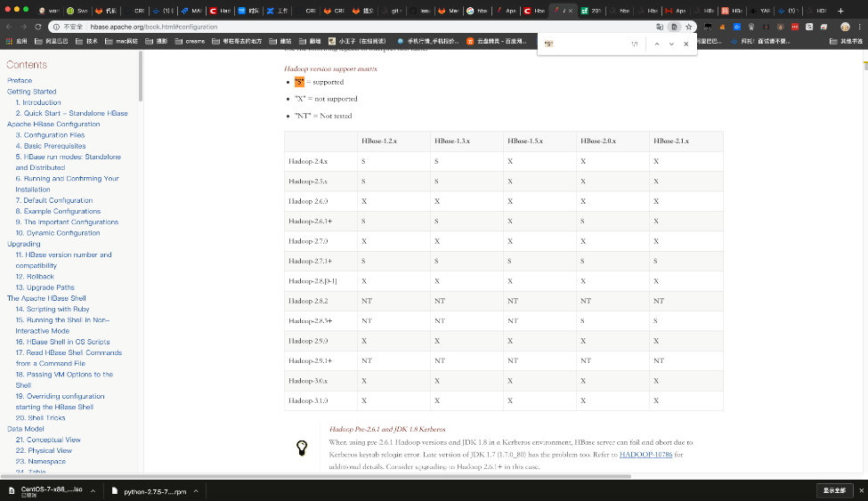Open the python-2.7.5 rpm downloaded file

(149, 491)
